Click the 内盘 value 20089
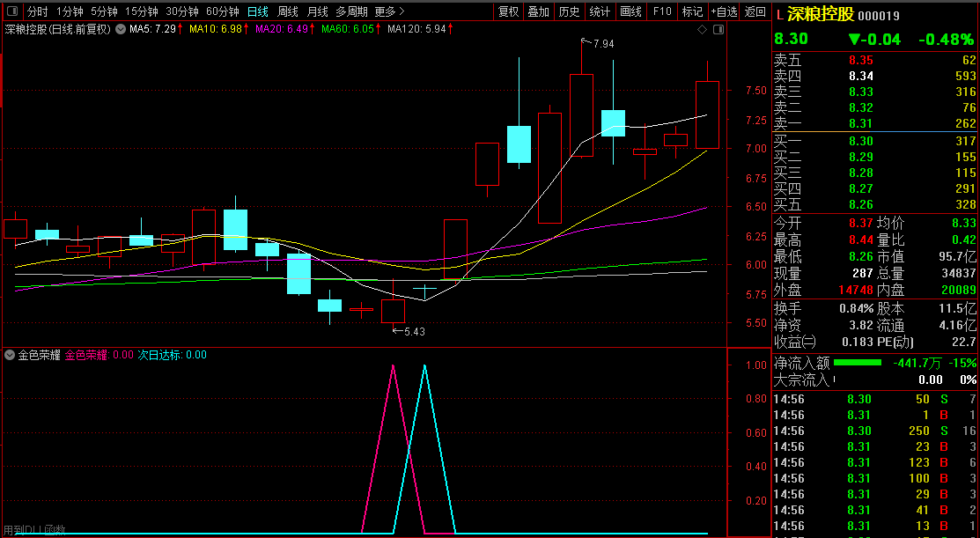This screenshot has width=980, height=538. tap(960, 290)
